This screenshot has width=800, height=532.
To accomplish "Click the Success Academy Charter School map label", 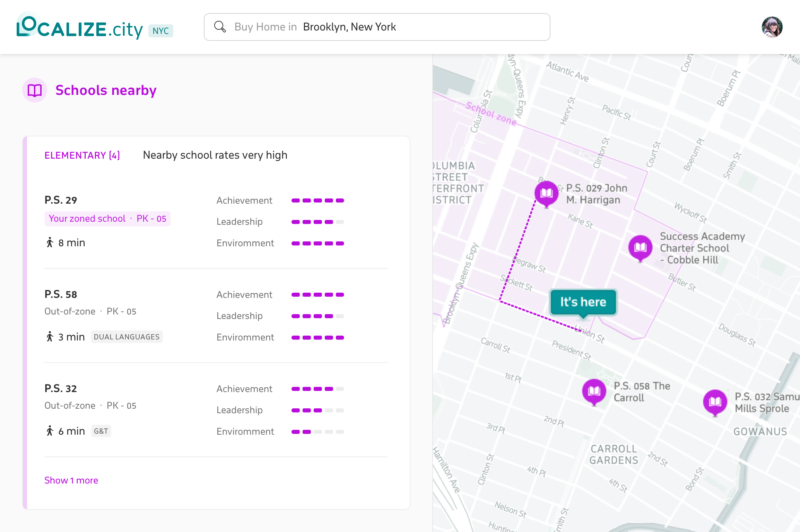I will pos(702,248).
